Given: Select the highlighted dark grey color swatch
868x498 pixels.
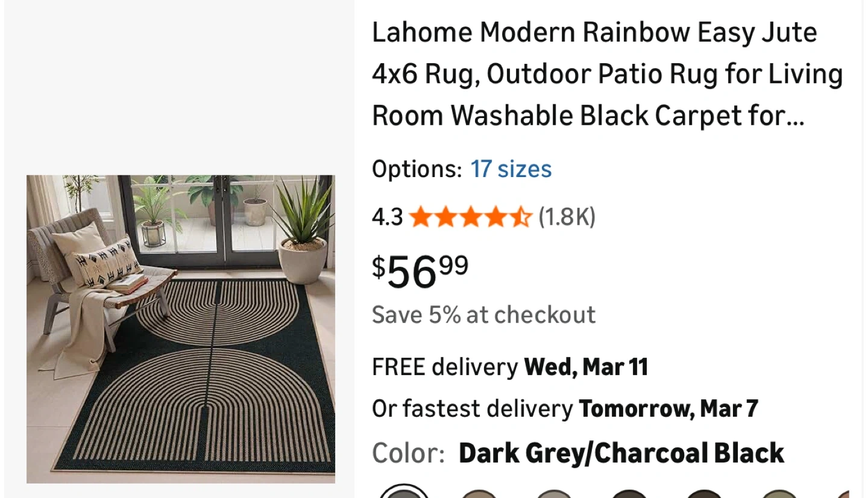Looking at the screenshot, I should tap(403, 493).
